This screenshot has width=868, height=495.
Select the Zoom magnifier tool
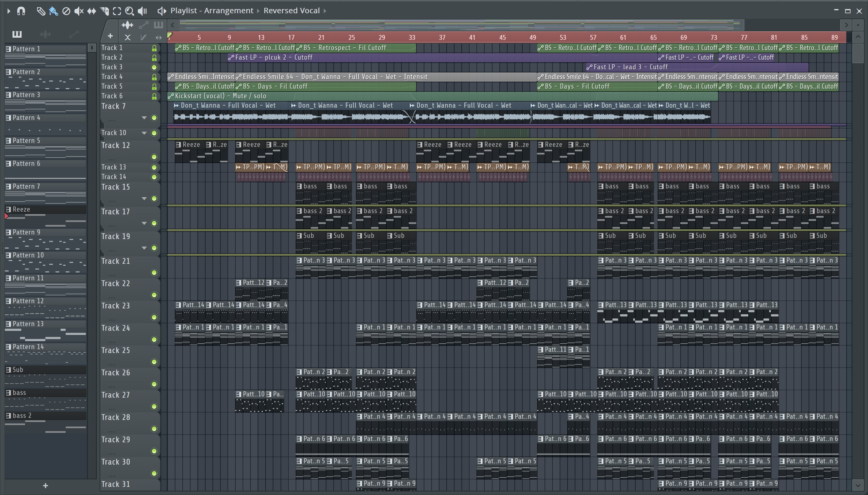click(x=129, y=11)
